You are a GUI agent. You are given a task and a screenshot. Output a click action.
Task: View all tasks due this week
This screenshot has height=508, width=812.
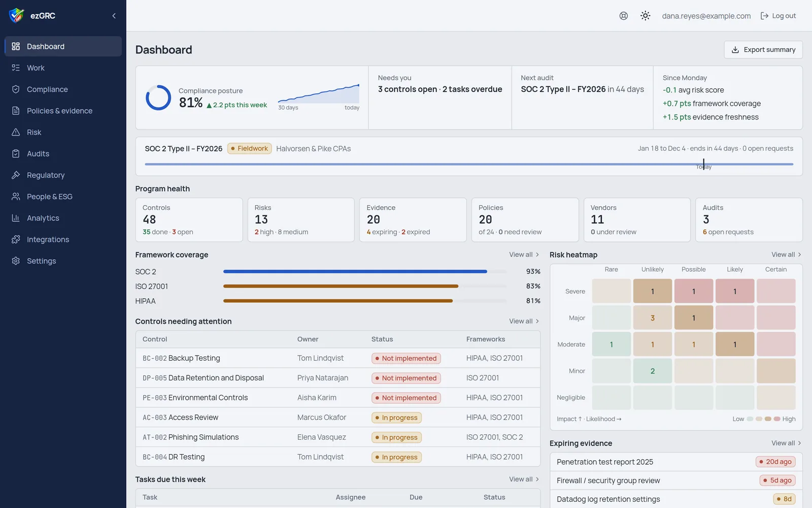(524, 479)
